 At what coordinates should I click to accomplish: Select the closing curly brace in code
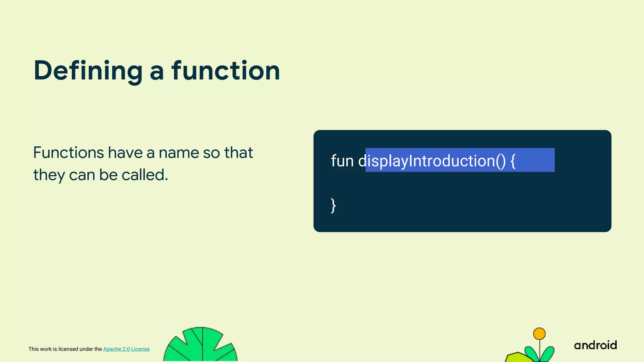tap(333, 206)
